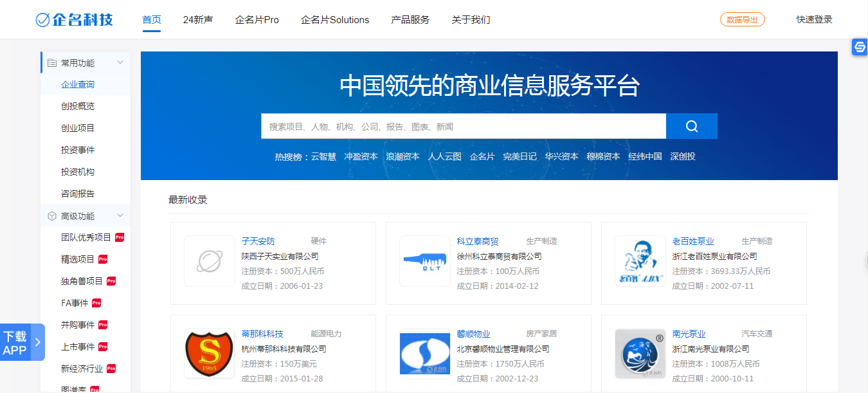The height and width of the screenshot is (393, 868).
Task: Select 创业项目 in the sidebar
Action: [x=78, y=129]
